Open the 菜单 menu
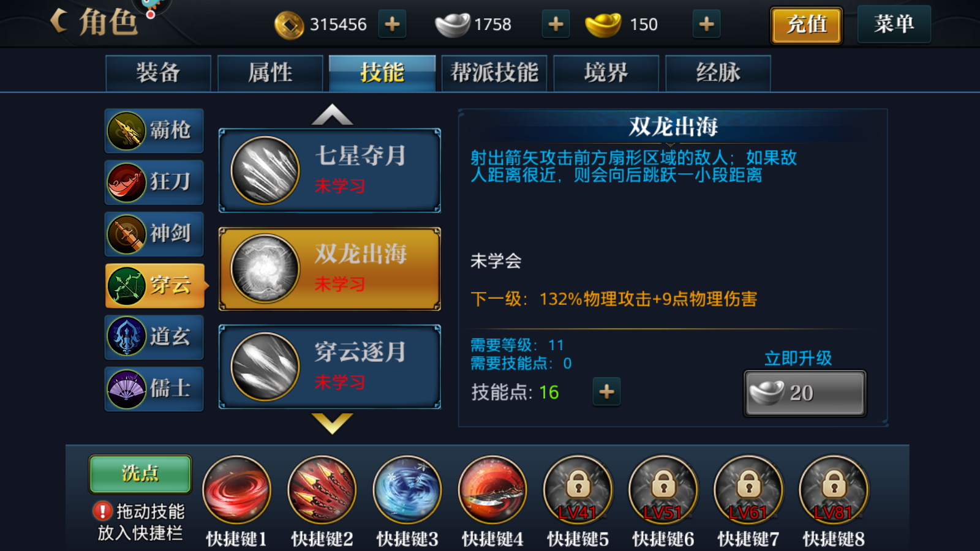980x551 pixels. (x=894, y=24)
